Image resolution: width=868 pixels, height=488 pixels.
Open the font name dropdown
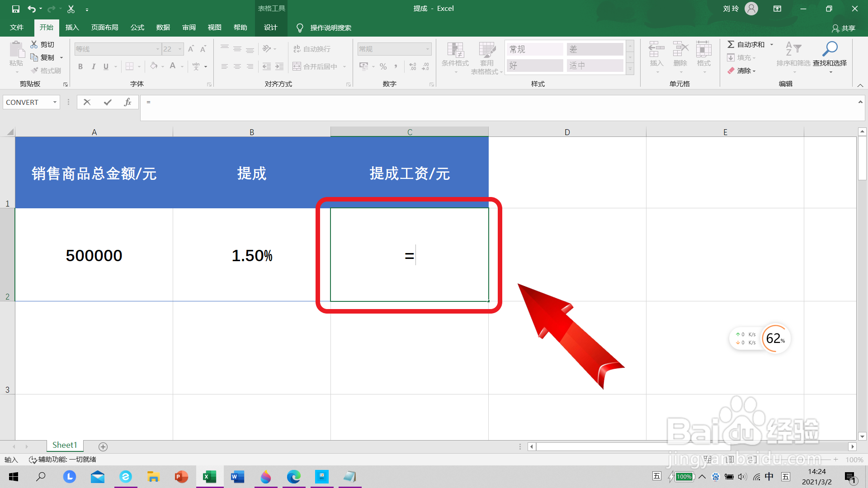157,49
